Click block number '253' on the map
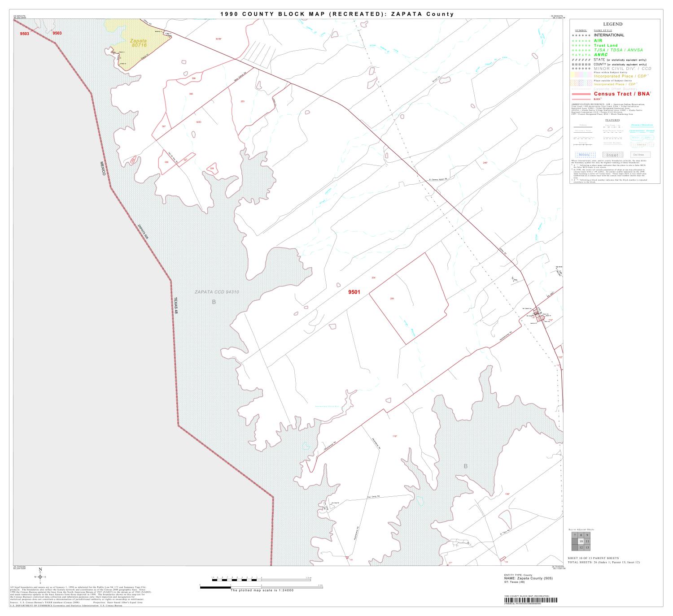 click(x=242, y=101)
